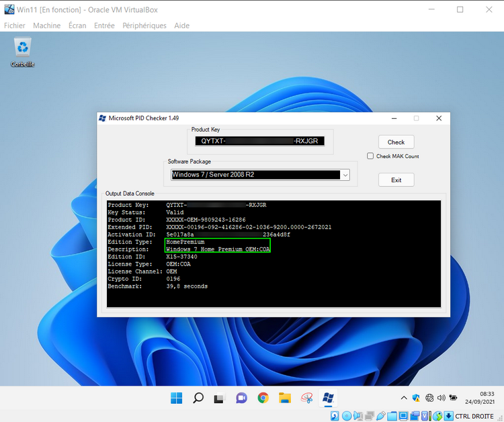
Task: Click VirtualBox optical disc status icon
Action: point(347,416)
